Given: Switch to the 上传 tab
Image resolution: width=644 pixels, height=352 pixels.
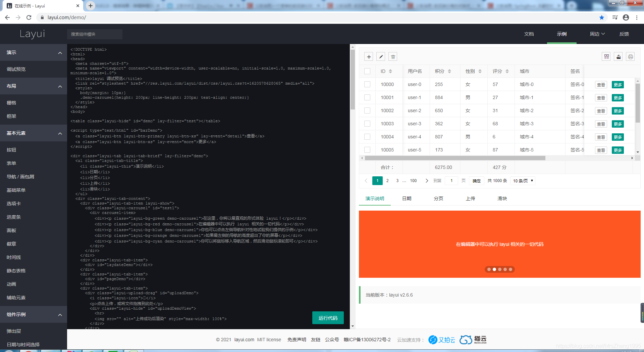Looking at the screenshot, I should point(471,199).
